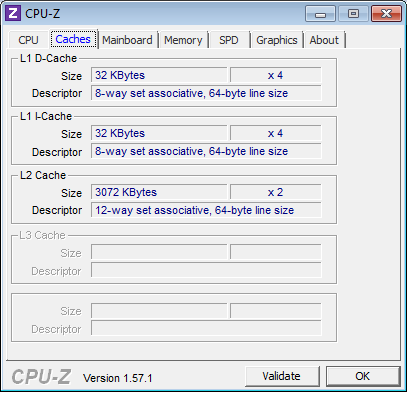Click the L1 D-Cache group label

point(48,58)
